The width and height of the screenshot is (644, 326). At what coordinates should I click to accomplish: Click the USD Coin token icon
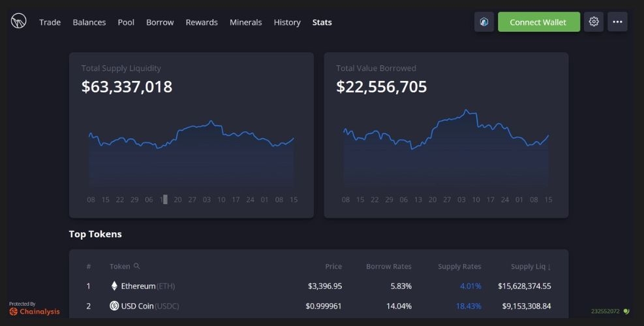tap(114, 306)
